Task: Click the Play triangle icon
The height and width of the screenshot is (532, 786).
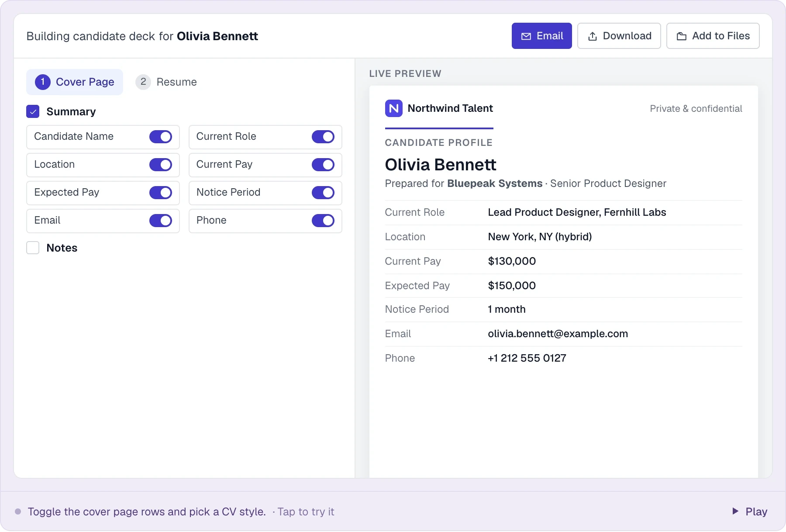Action: coord(735,511)
